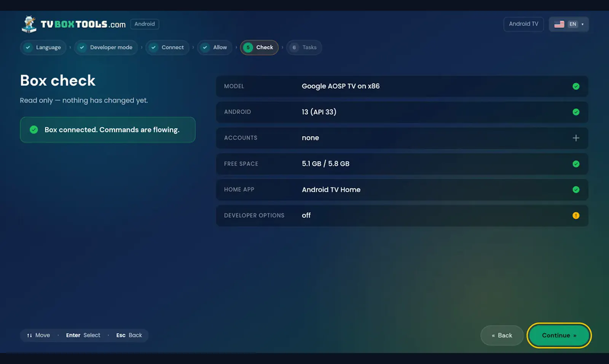The image size is (609, 364).
Task: Click the TVBOXTOOLS.com title text
Action: [x=83, y=24]
